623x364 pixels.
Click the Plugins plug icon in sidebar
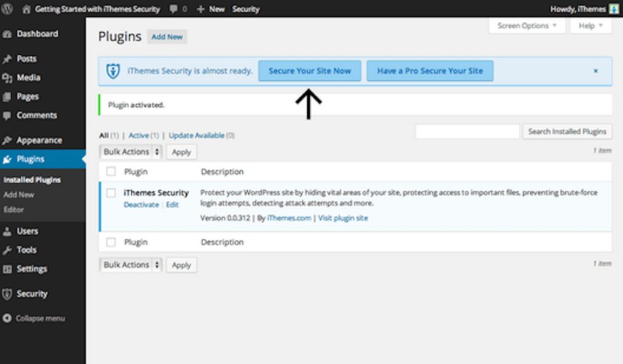7,160
